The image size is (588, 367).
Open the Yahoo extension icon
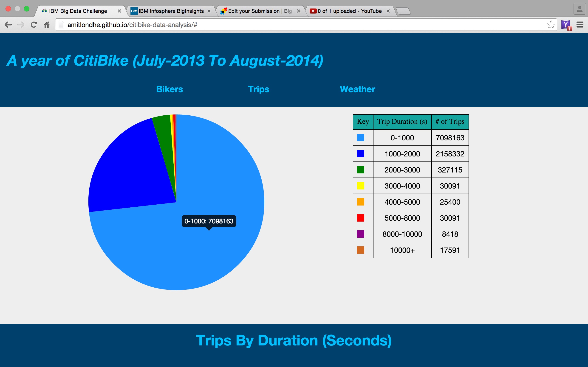click(x=566, y=25)
